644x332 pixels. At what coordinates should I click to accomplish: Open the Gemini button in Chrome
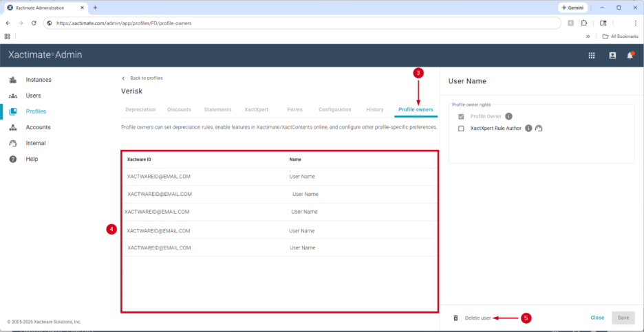click(573, 8)
